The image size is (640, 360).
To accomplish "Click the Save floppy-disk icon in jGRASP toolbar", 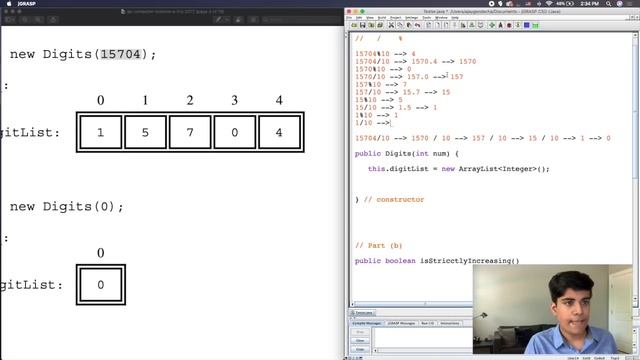I will pyautogui.click(x=362, y=25).
